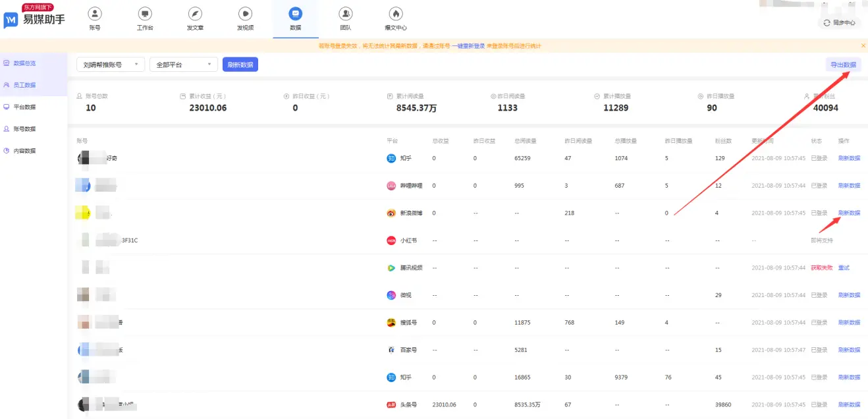Open the 刘娟帮推账号 account dropdown

pos(111,65)
